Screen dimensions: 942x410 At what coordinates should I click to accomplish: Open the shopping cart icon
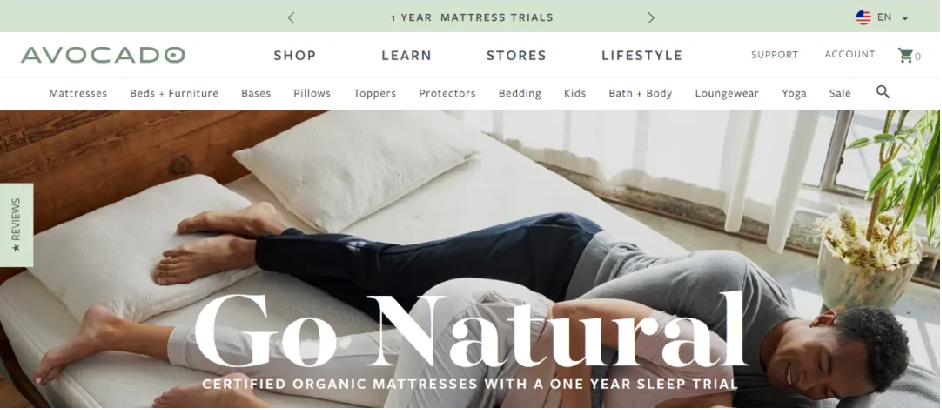tap(905, 56)
